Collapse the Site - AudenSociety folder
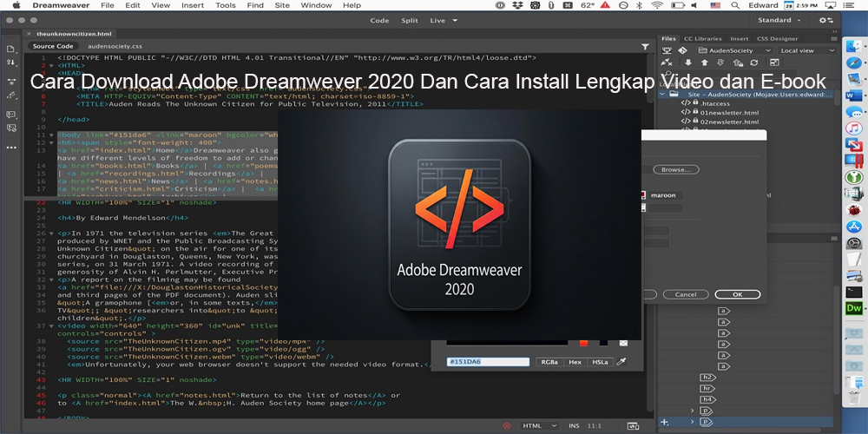The height and width of the screenshot is (434, 868). point(662,95)
